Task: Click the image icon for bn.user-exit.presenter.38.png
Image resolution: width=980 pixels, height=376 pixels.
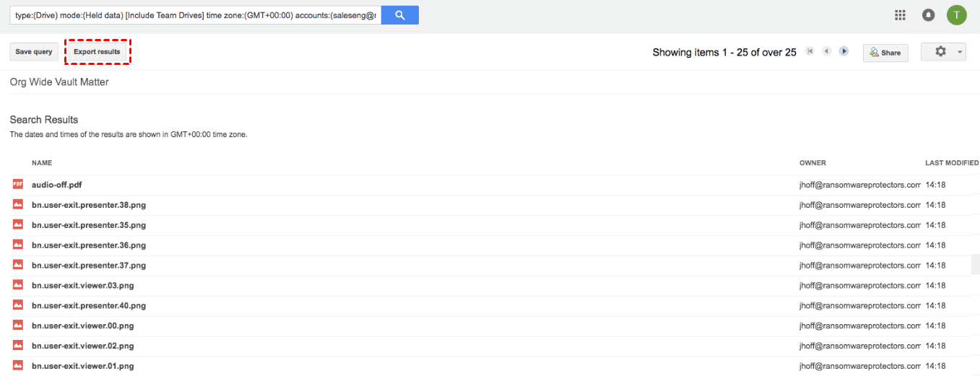Action: point(18,205)
